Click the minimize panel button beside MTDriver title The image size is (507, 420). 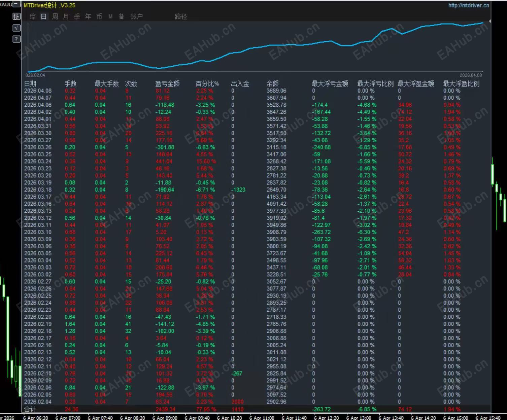[16, 5]
